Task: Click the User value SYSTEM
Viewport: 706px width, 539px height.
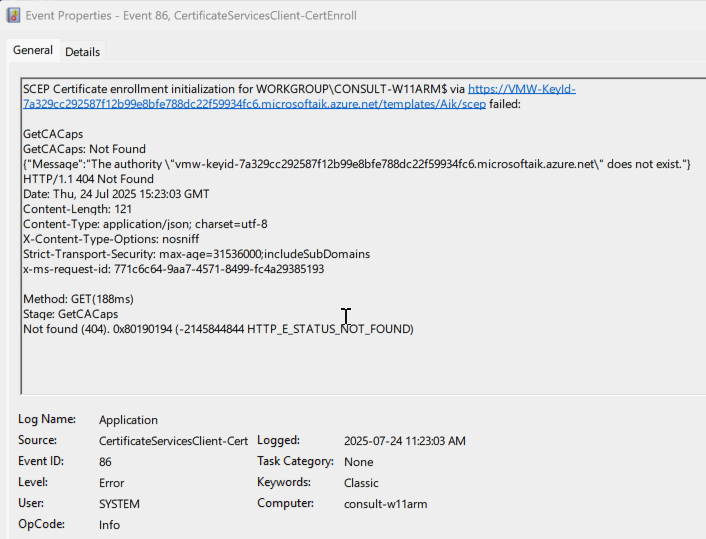Action: tap(119, 504)
